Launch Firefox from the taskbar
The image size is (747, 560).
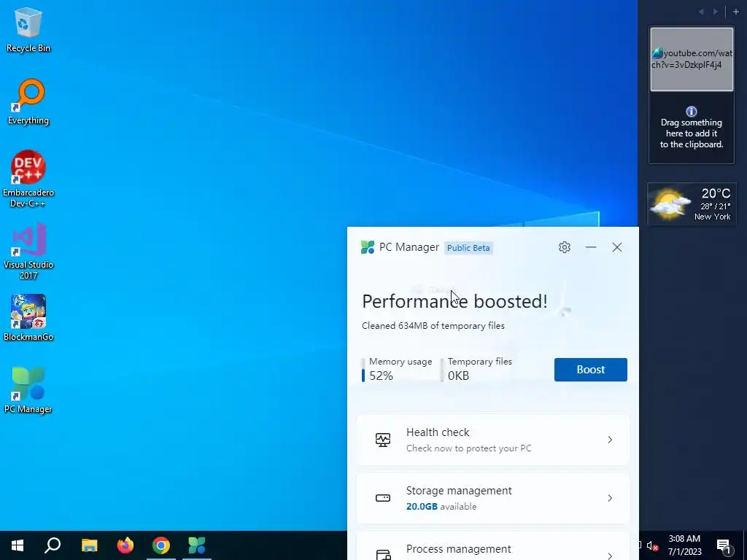point(125,545)
